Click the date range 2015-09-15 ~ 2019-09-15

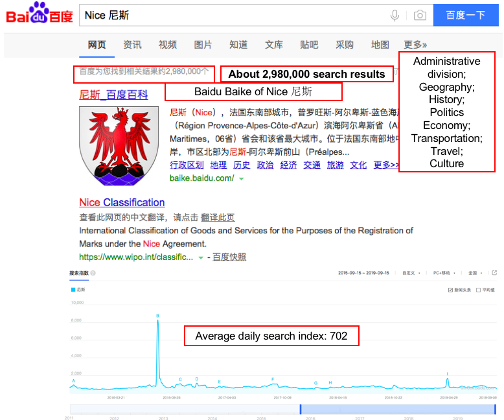click(363, 273)
